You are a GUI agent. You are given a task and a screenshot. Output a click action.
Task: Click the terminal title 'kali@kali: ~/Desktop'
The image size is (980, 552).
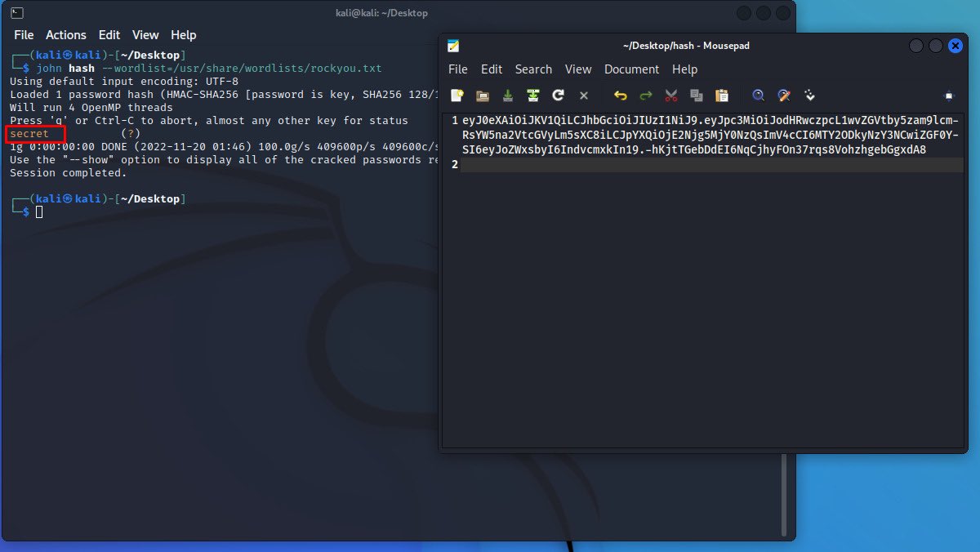click(381, 13)
